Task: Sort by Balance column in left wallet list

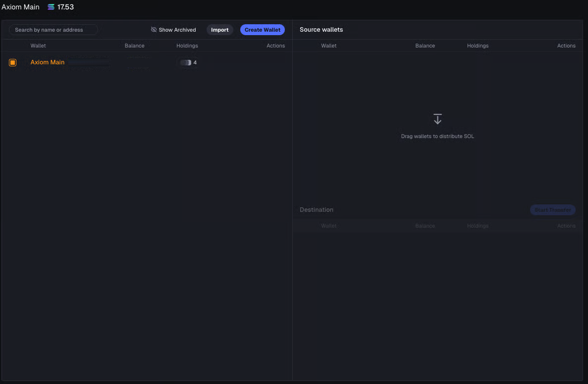Action: pyautogui.click(x=134, y=46)
